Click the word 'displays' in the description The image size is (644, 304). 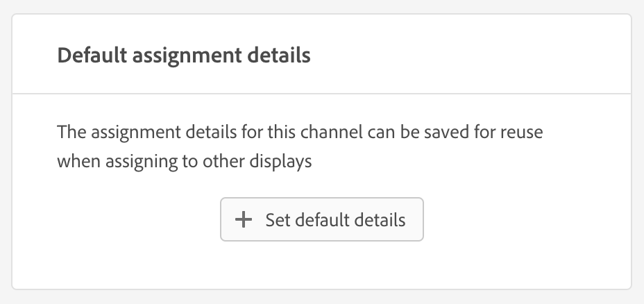pyautogui.click(x=283, y=162)
